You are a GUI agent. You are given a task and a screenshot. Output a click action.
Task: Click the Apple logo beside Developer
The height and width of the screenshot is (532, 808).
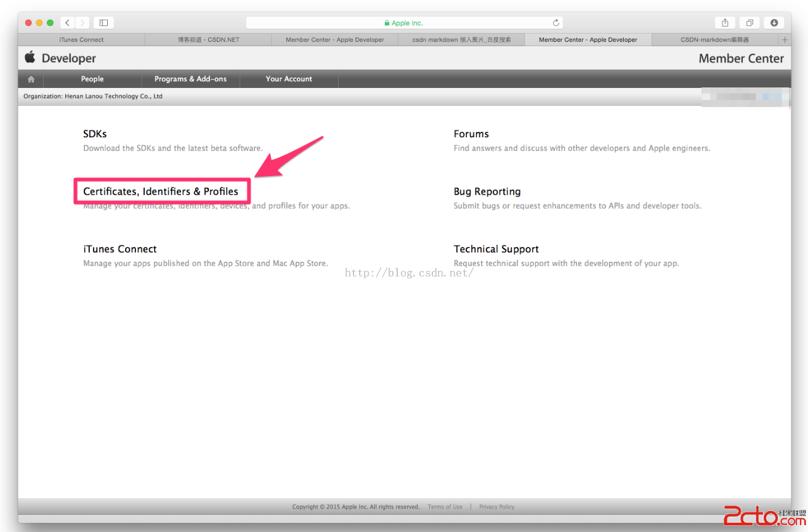click(x=30, y=58)
